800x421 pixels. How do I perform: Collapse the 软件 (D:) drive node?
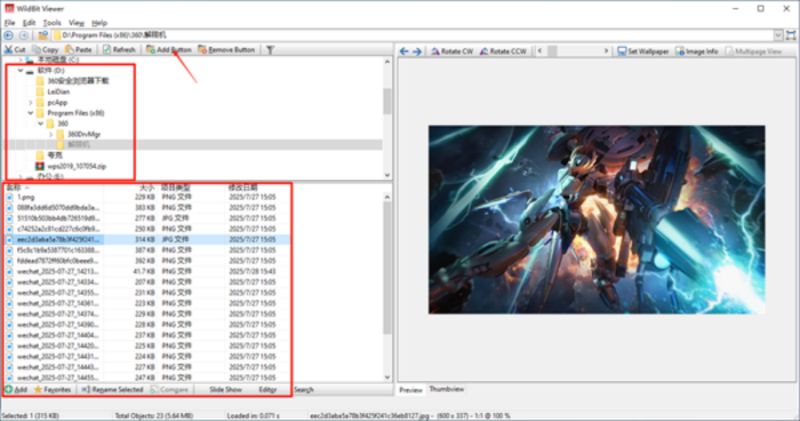point(20,70)
